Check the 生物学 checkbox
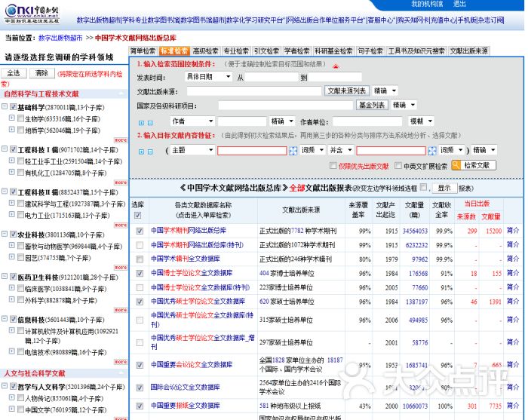Screen dimensions: 528x420 coord(20,118)
